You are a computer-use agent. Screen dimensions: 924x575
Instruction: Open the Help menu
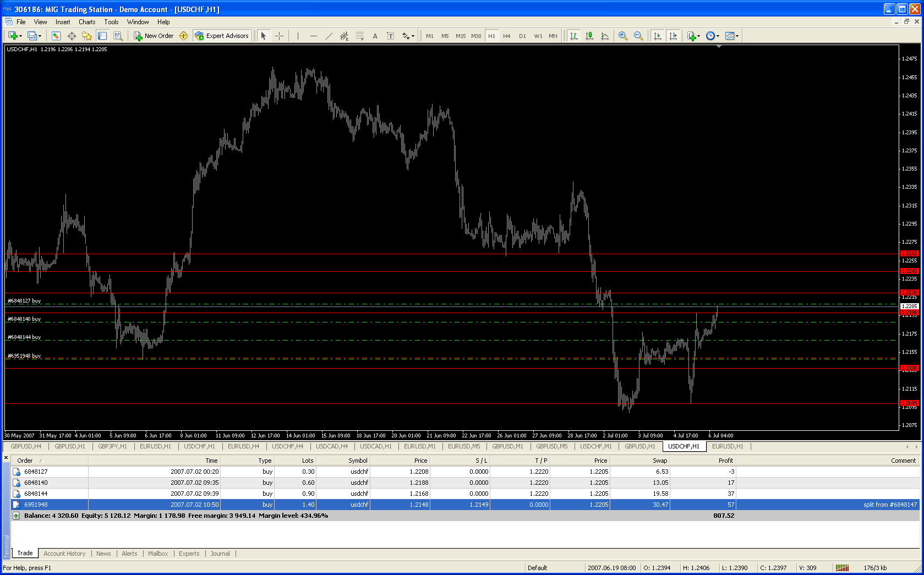(x=163, y=22)
